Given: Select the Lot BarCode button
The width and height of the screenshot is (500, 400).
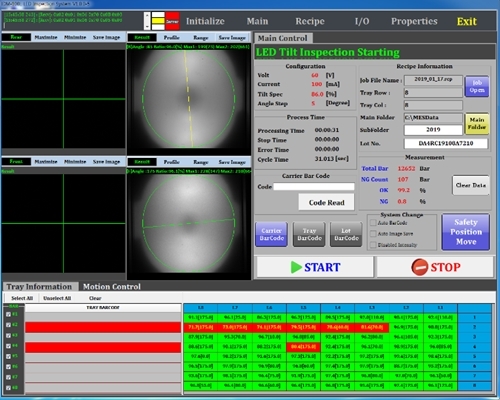Looking at the screenshot, I should [x=346, y=234].
